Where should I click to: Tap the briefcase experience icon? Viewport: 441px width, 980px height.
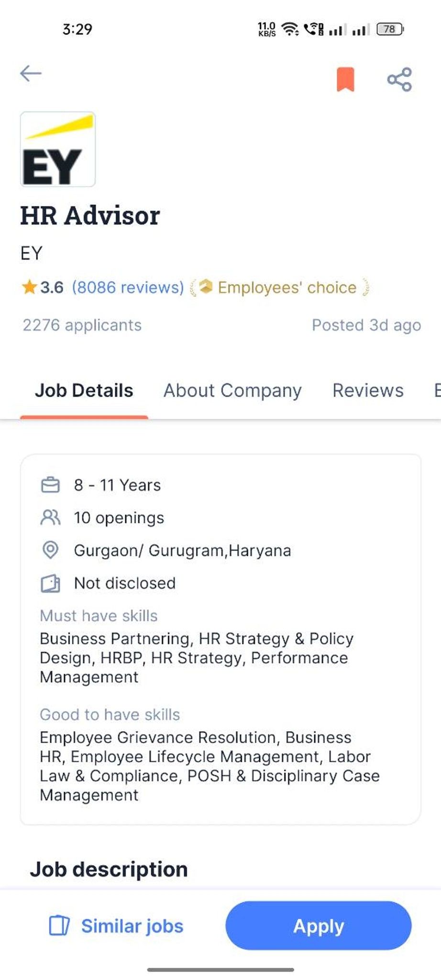point(50,485)
